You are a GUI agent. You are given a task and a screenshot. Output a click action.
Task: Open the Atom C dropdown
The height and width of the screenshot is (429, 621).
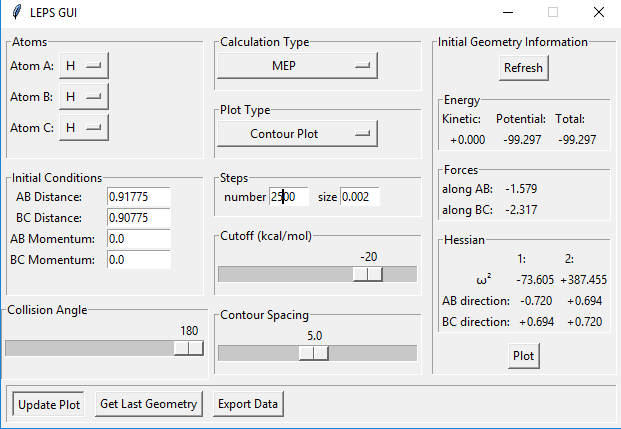(84, 128)
